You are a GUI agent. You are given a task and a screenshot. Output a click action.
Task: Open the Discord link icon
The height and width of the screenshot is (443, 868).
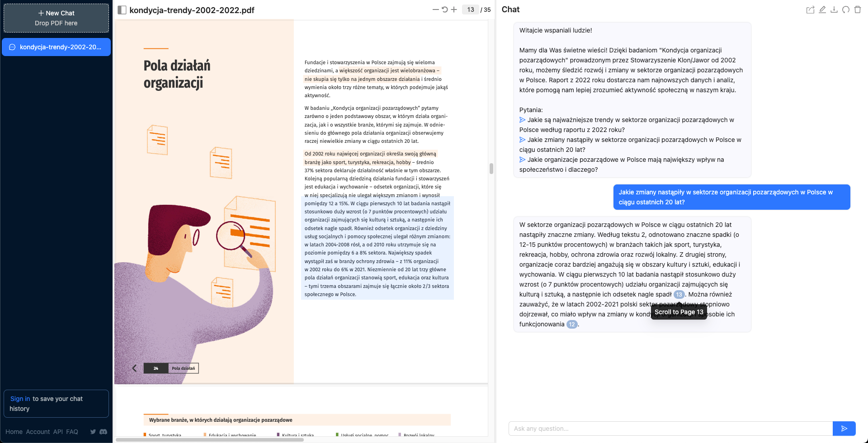pyautogui.click(x=103, y=432)
